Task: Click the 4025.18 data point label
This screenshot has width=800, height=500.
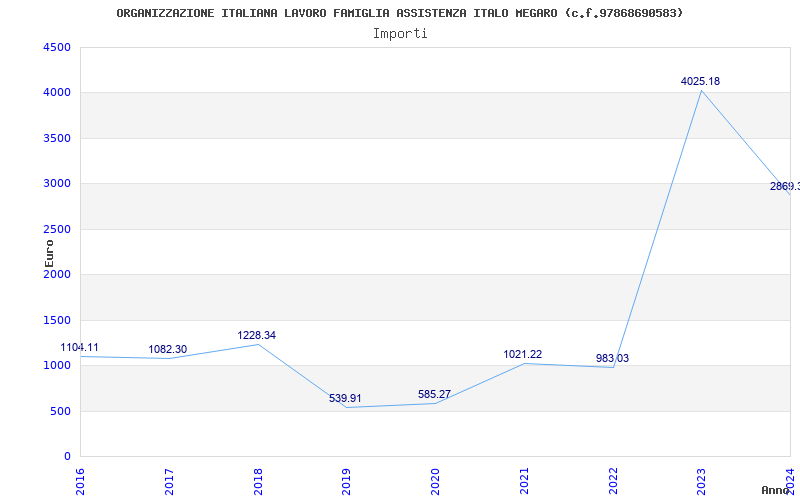Action: coord(700,81)
